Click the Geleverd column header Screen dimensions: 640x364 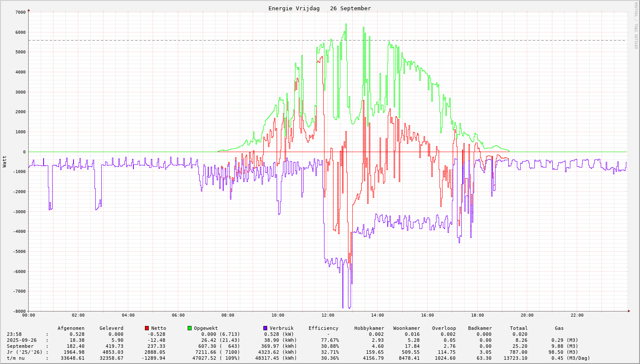(x=111, y=328)
